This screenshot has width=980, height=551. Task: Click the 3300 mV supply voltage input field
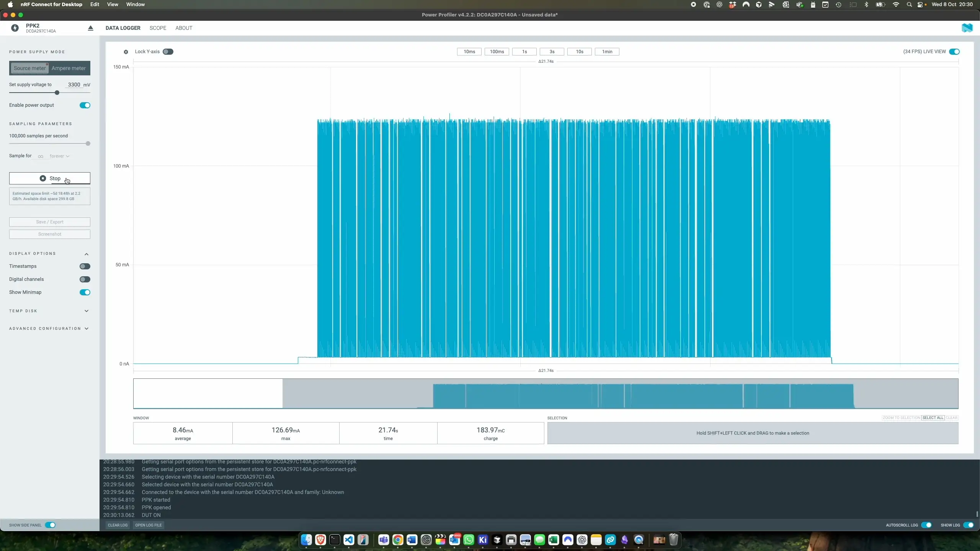click(73, 85)
